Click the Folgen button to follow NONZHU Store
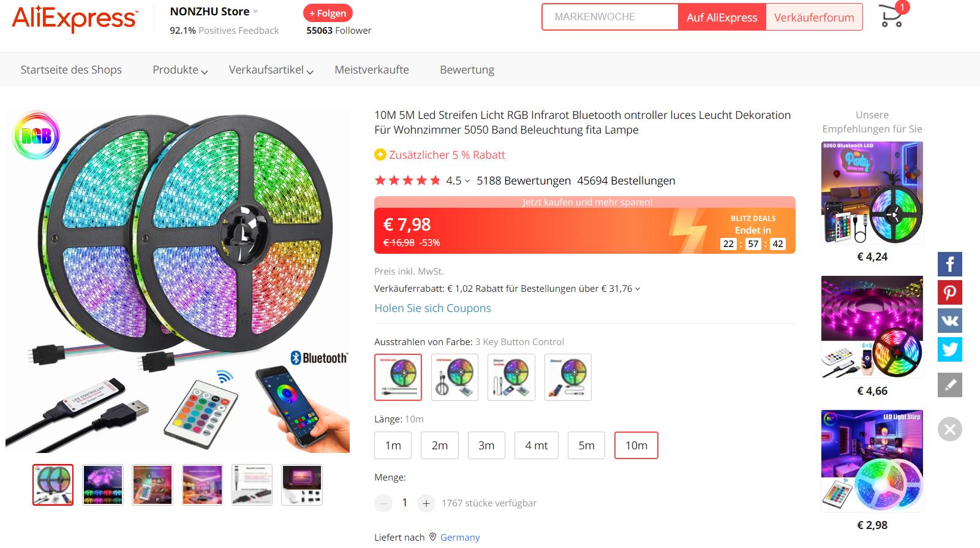Image resolution: width=980 pixels, height=548 pixels. click(x=328, y=13)
